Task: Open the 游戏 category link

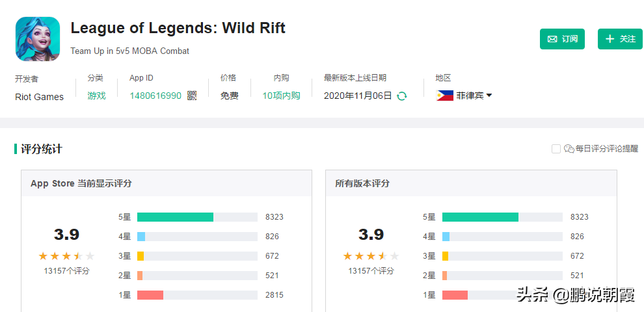Action: point(96,96)
